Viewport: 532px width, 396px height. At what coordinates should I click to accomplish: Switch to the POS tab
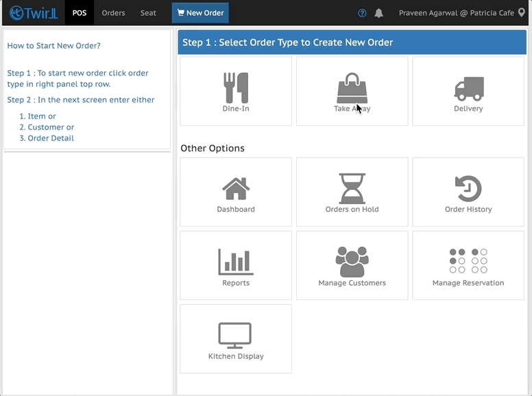point(80,13)
